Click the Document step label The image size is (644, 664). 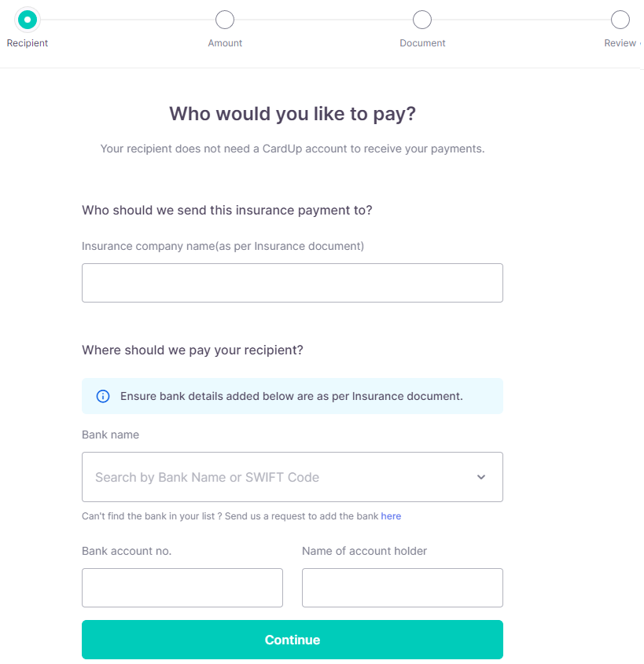422,43
